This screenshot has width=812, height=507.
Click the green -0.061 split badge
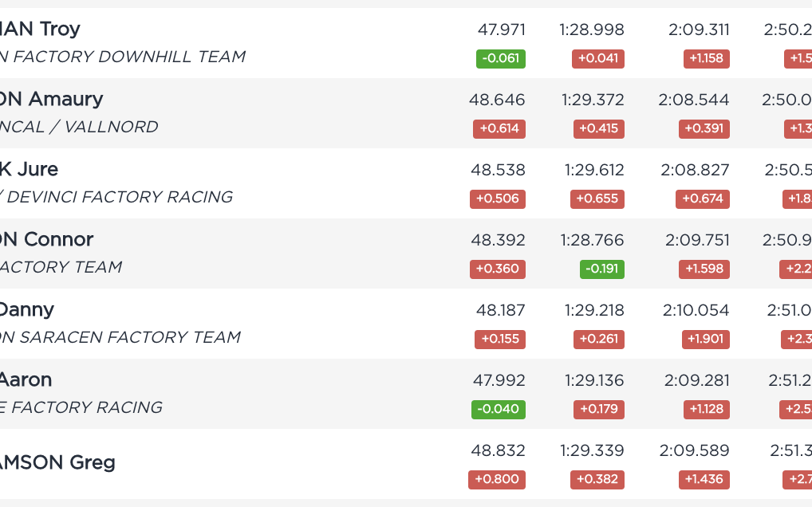pos(501,58)
